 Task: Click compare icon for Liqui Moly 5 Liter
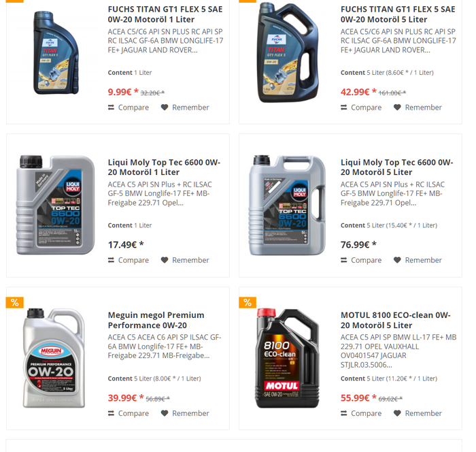point(343,260)
